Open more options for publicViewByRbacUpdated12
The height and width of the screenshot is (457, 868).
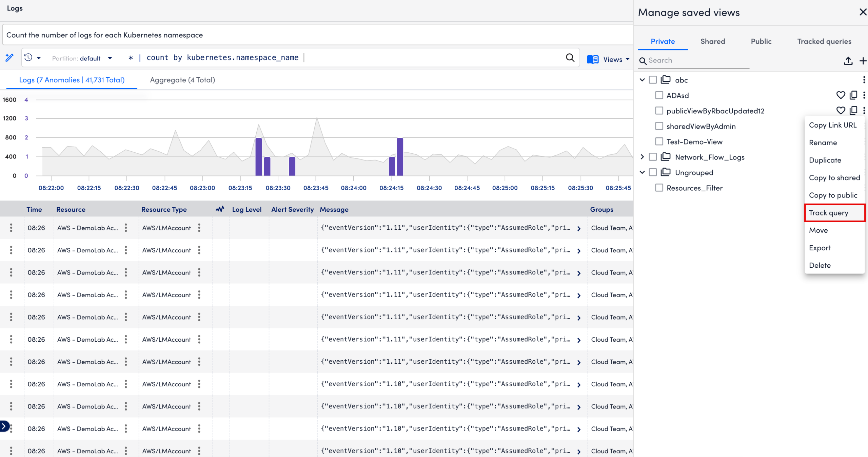(864, 110)
